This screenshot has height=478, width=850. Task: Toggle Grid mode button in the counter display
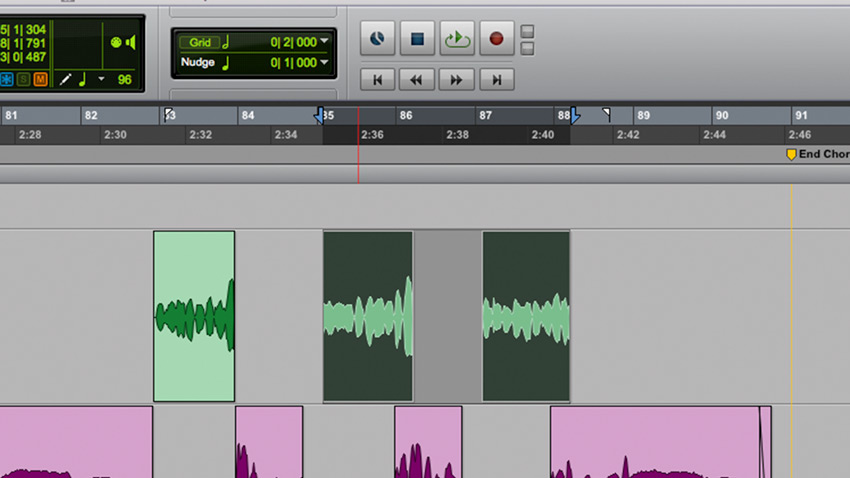point(199,42)
